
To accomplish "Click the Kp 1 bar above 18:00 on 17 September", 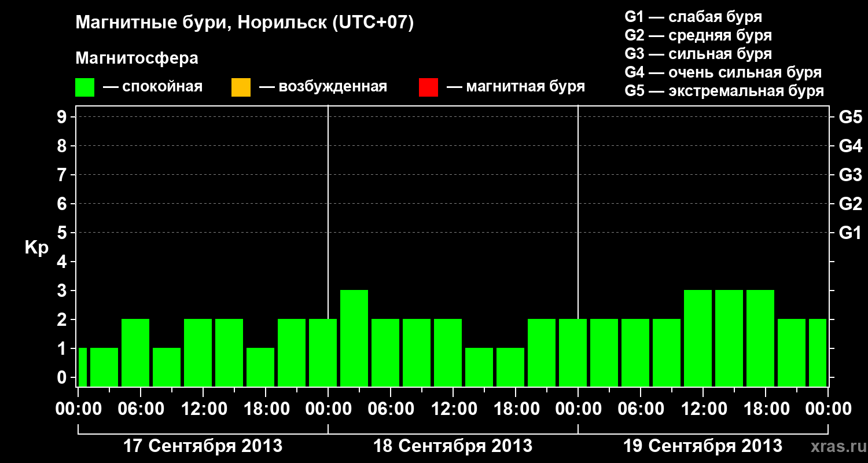I will coord(260,367).
